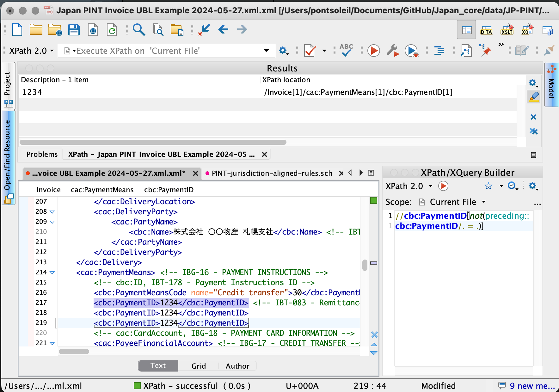This screenshot has width=559, height=392.
Task: Remove all results with double blue X
Action: click(534, 131)
